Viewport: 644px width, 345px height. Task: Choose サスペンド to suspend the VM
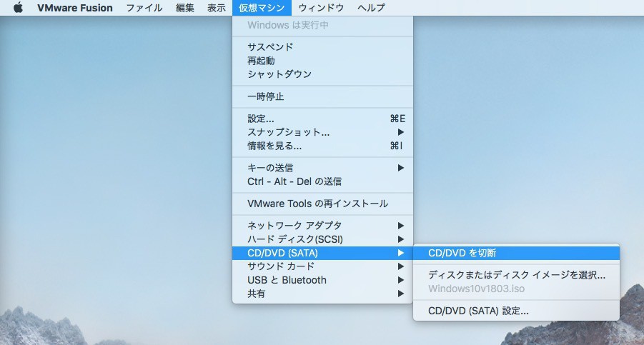(322, 46)
